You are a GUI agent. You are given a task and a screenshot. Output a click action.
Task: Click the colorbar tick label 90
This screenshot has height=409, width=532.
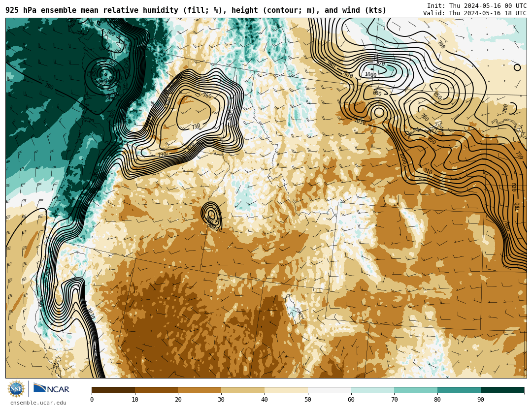[481, 400]
